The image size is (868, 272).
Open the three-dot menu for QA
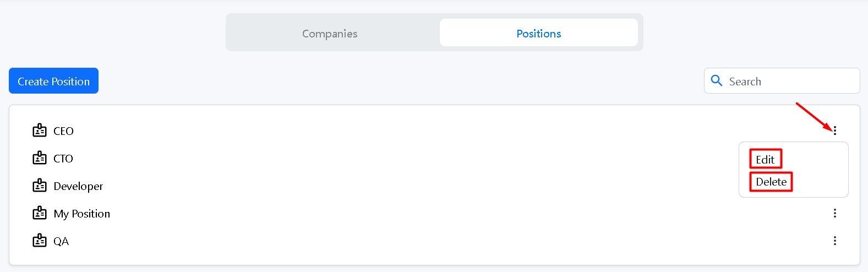(834, 241)
